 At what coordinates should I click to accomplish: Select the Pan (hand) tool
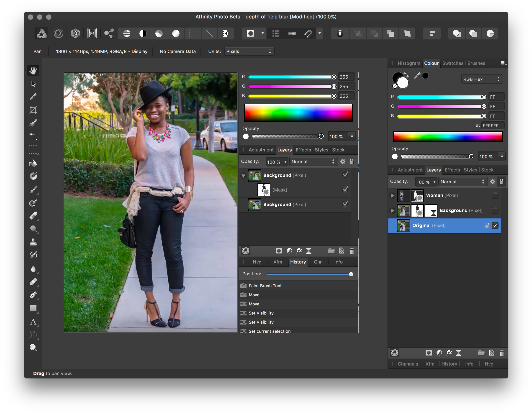pyautogui.click(x=33, y=71)
